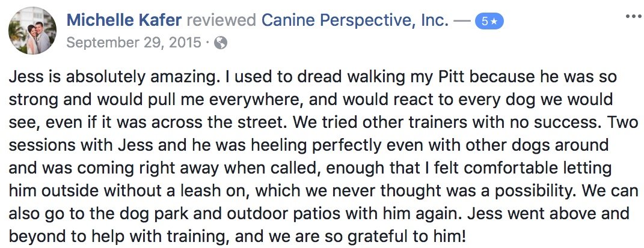Click the dash before the rating badge
Image resolution: width=644 pixels, height=248 pixels.
coord(462,21)
